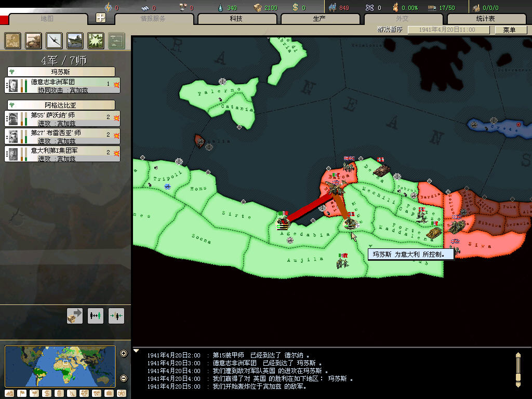Select the 第27'布雷西亚'师 unit row
The width and height of the screenshot is (532, 399).
click(62, 137)
